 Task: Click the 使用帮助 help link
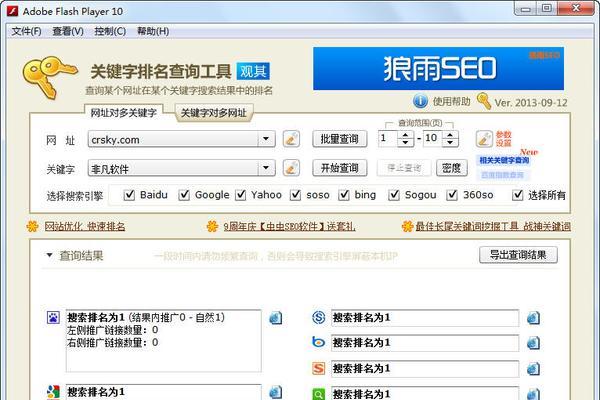click(x=452, y=101)
